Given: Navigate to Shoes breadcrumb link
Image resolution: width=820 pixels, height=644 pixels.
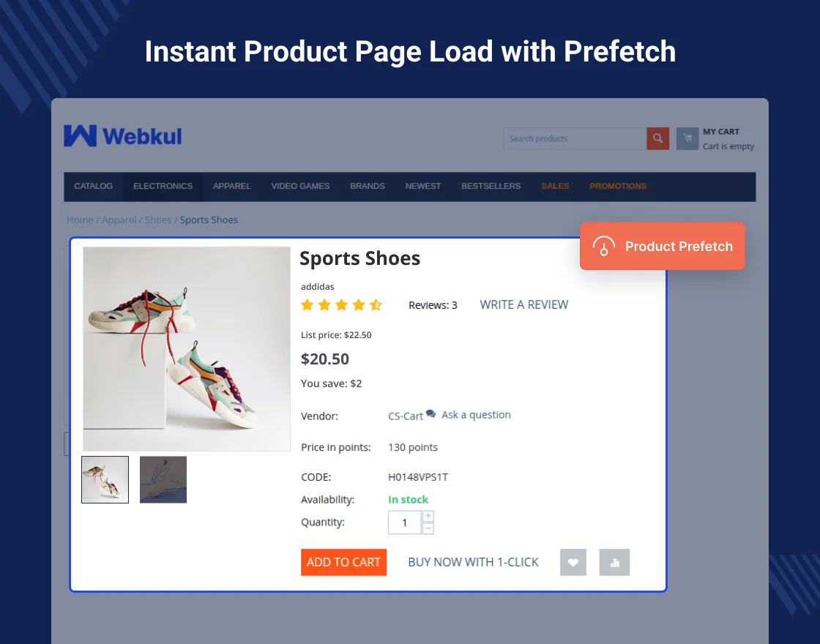Looking at the screenshot, I should [158, 220].
